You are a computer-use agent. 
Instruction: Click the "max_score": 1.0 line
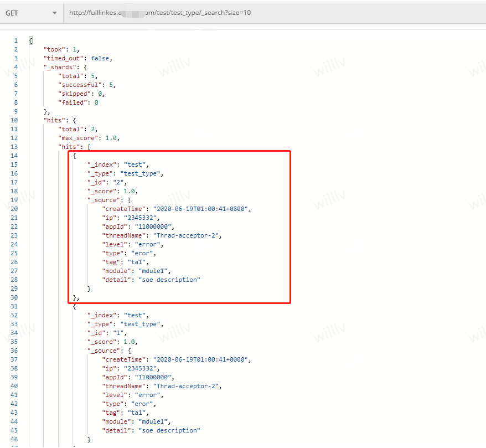coord(89,138)
